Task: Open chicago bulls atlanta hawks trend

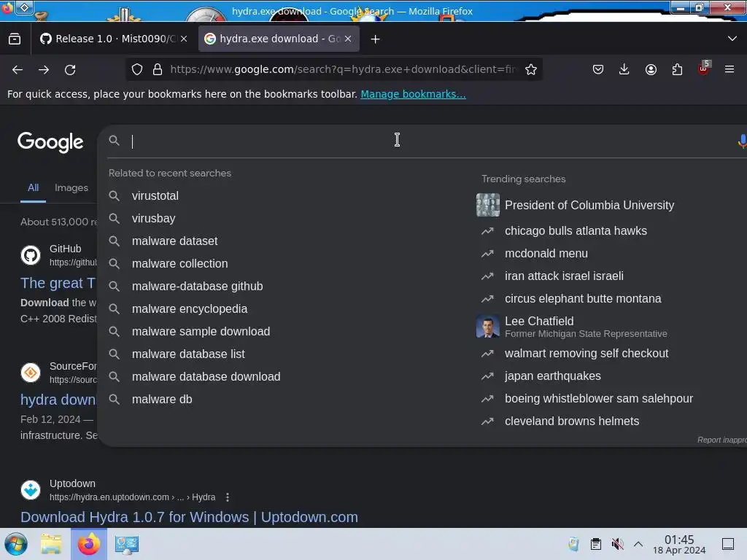Action: tap(576, 231)
